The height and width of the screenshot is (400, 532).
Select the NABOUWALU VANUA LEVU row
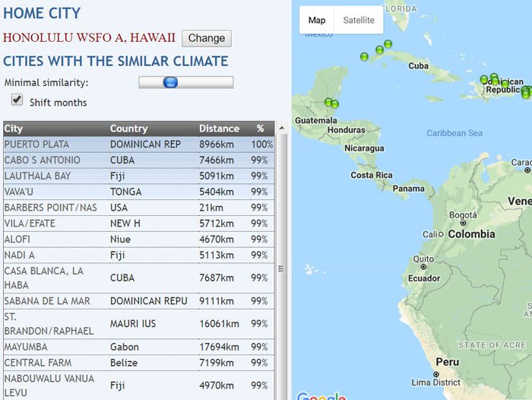tap(139, 386)
